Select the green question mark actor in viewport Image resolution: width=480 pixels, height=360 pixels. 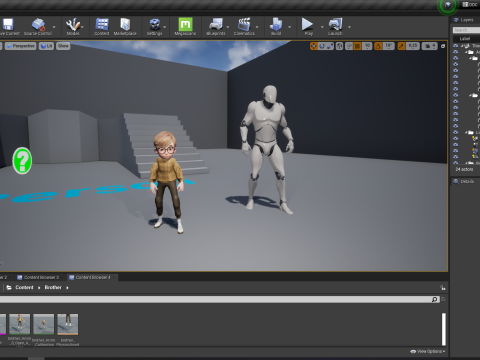22,161
